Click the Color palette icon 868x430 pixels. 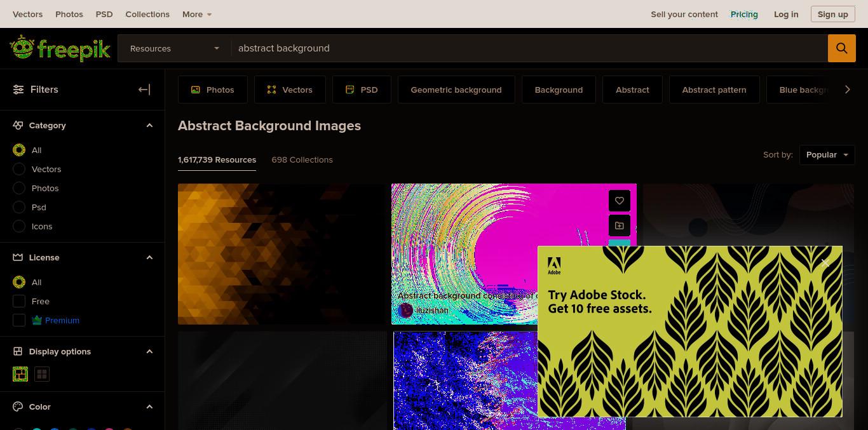[18, 406]
